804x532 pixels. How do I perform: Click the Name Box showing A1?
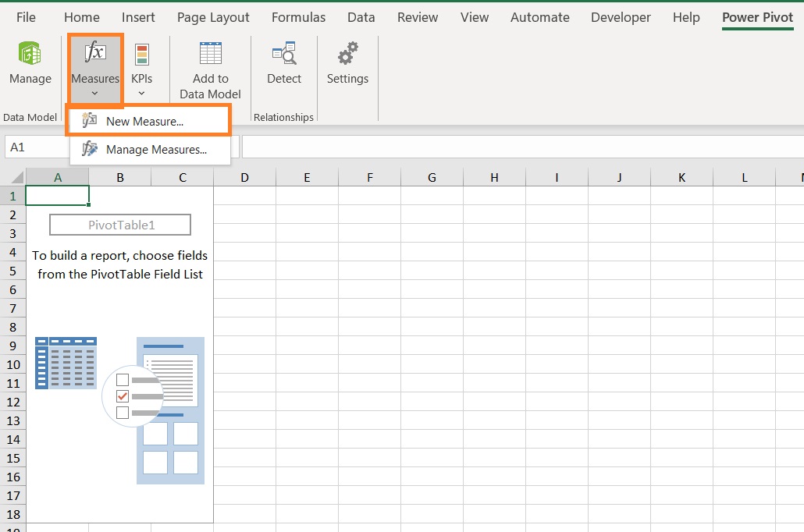click(37, 147)
